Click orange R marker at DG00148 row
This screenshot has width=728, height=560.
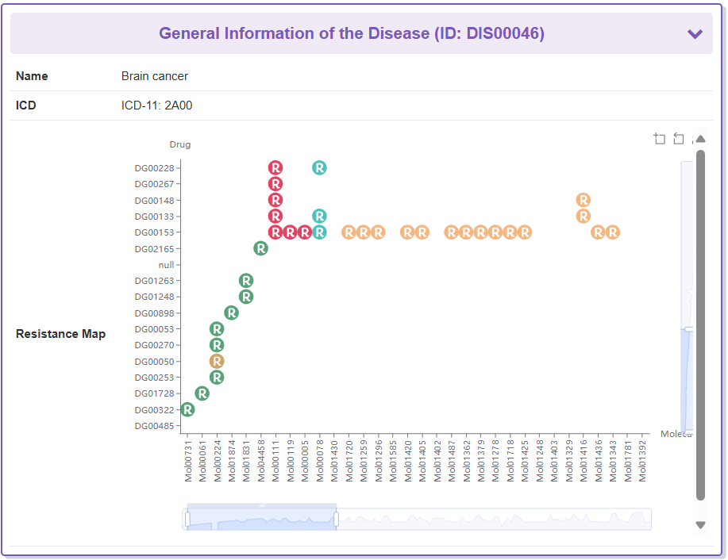[584, 200]
